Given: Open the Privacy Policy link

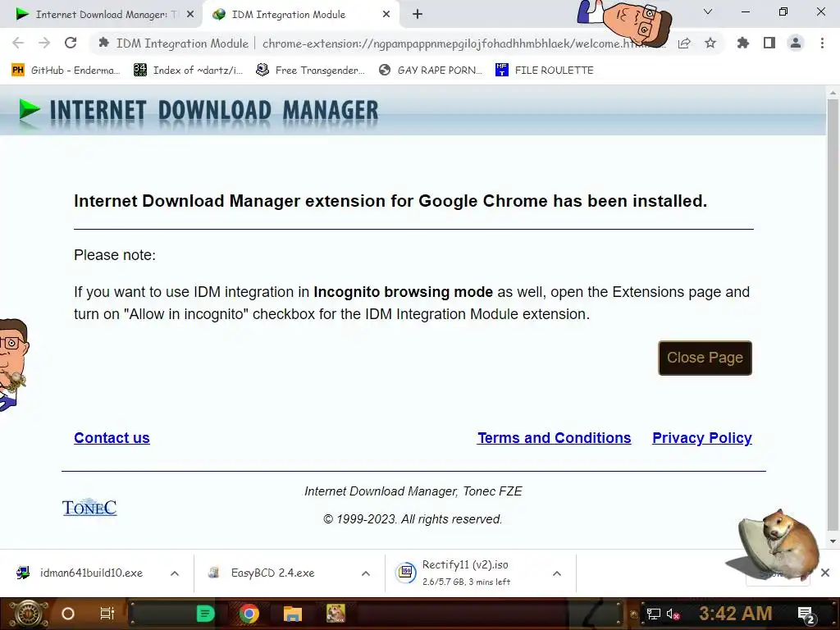Looking at the screenshot, I should (x=702, y=438).
